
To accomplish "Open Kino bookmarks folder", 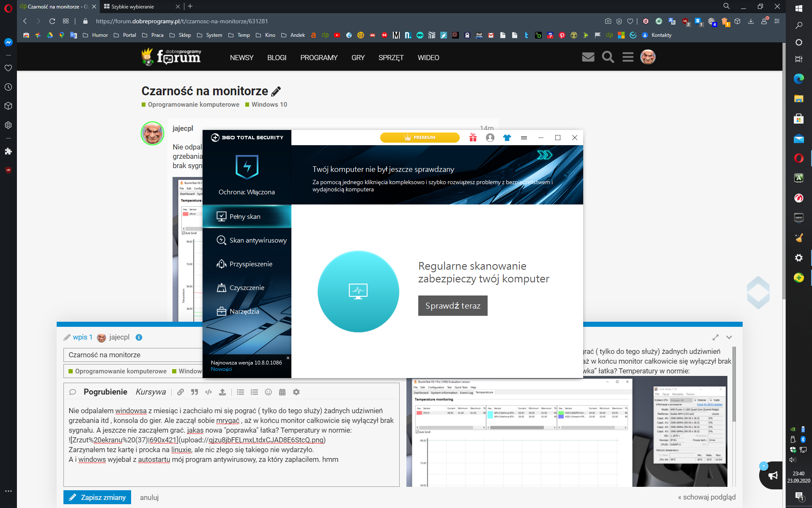I will click(266, 35).
